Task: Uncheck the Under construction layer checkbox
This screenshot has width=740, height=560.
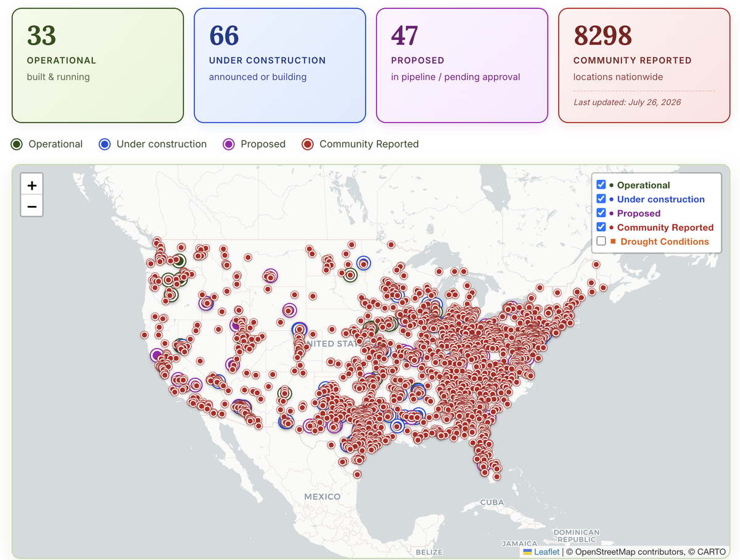Action: 601,199
